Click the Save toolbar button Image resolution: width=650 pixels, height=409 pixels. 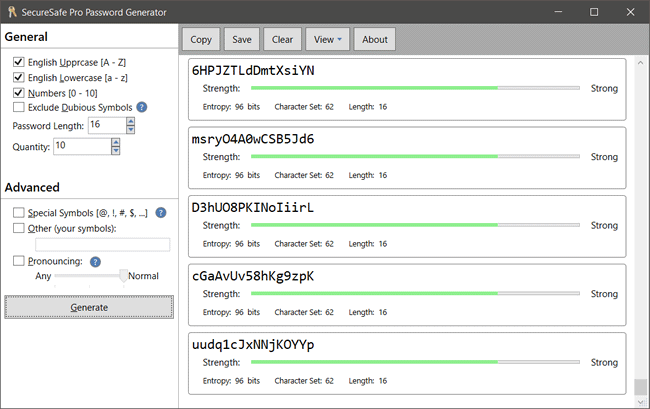[241, 39]
